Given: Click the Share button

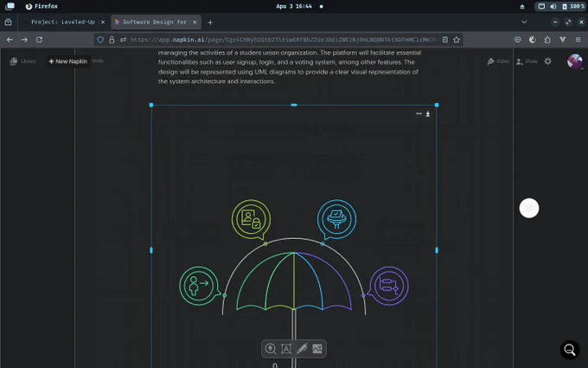Looking at the screenshot, I should [527, 61].
